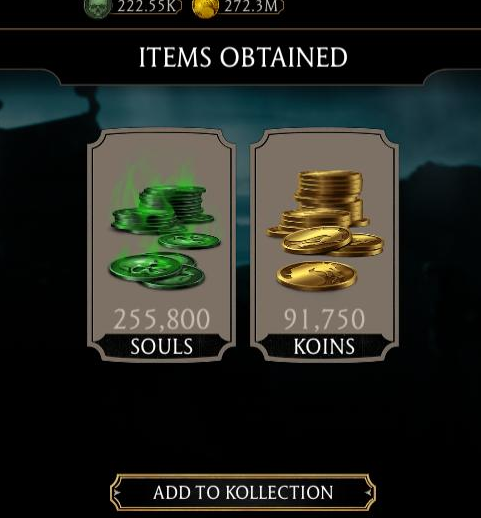Tap right ornament of Add to Kollection
481x518 pixels.
click(x=369, y=492)
